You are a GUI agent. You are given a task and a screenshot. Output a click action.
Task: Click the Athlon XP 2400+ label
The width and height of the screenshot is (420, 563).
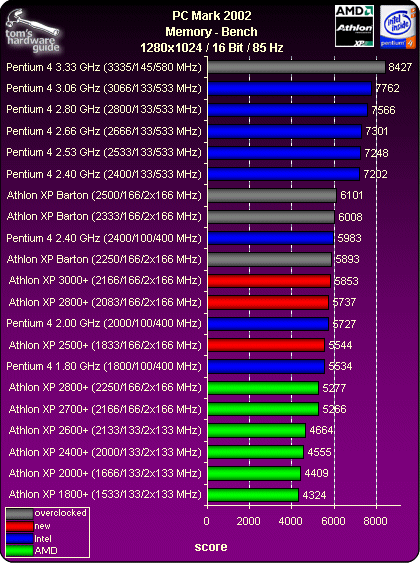click(105, 452)
